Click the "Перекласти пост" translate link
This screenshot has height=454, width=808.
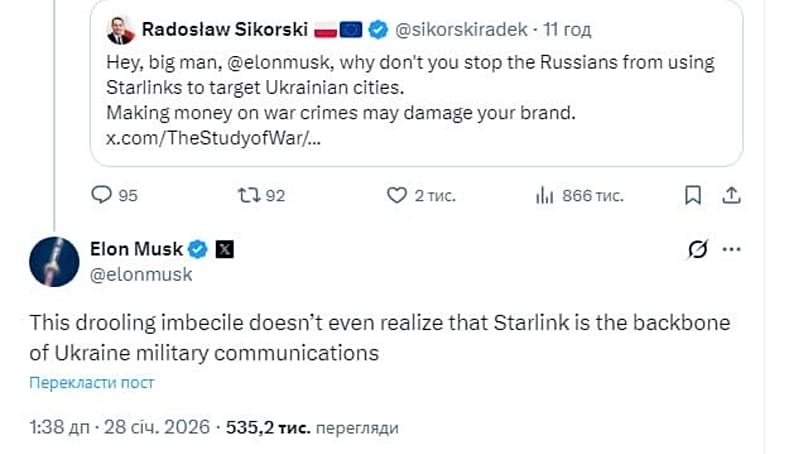click(x=92, y=382)
